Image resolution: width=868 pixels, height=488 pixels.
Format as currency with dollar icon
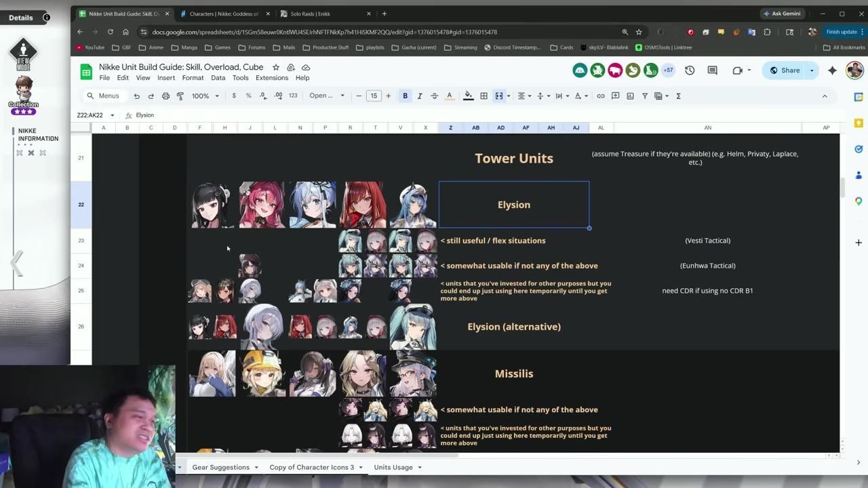point(234,96)
